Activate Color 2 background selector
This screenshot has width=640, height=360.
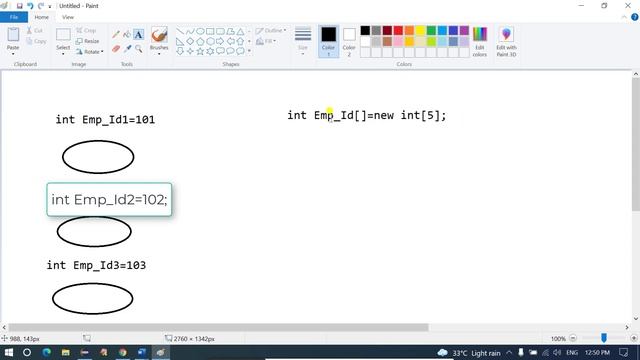tap(349, 41)
